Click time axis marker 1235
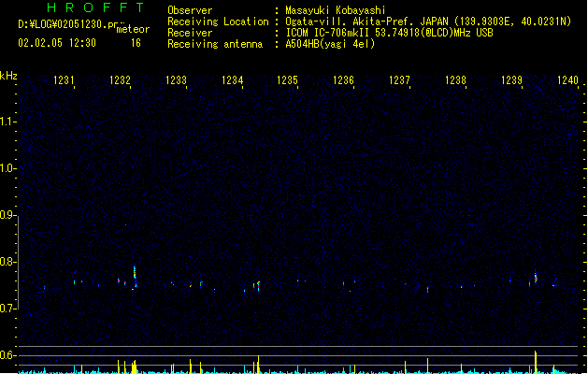The height and width of the screenshot is (374, 588). 287,80
